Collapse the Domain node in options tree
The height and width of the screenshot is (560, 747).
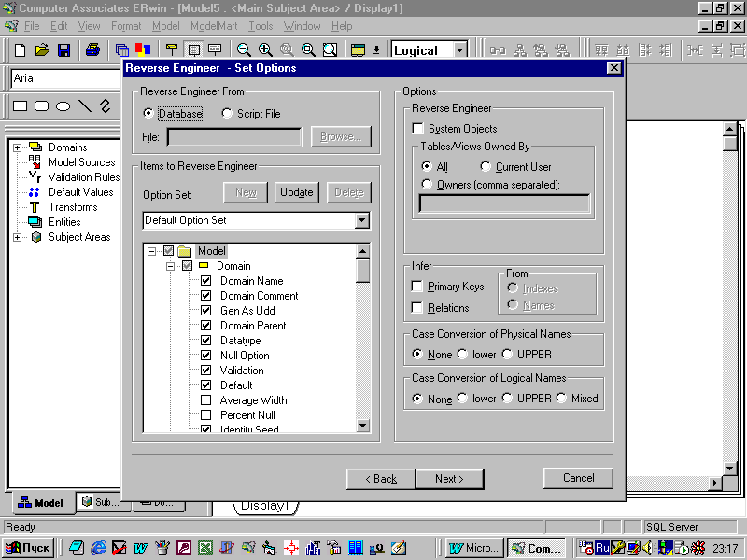170,266
